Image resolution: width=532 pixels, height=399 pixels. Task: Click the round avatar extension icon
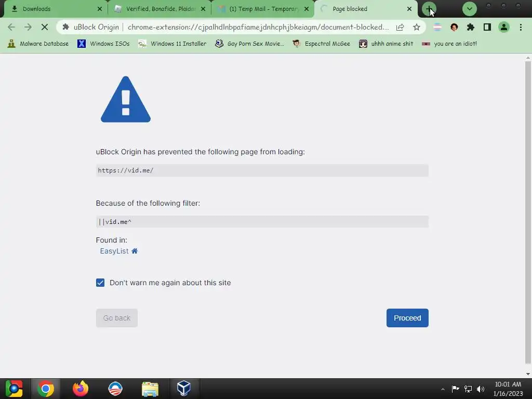tap(454, 27)
